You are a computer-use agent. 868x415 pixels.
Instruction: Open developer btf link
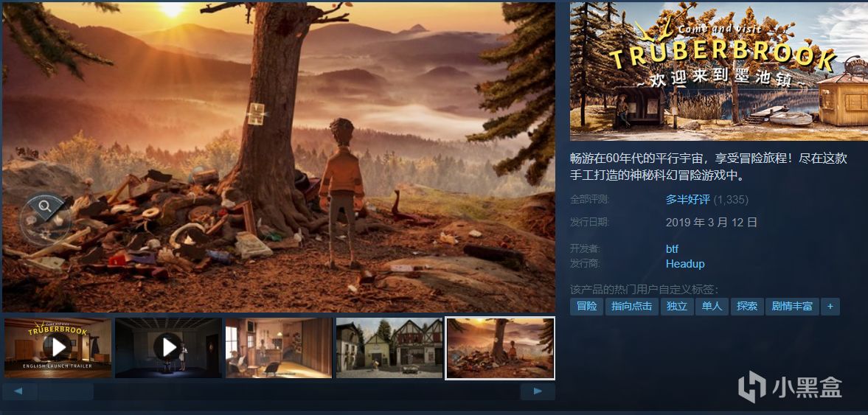tap(672, 249)
